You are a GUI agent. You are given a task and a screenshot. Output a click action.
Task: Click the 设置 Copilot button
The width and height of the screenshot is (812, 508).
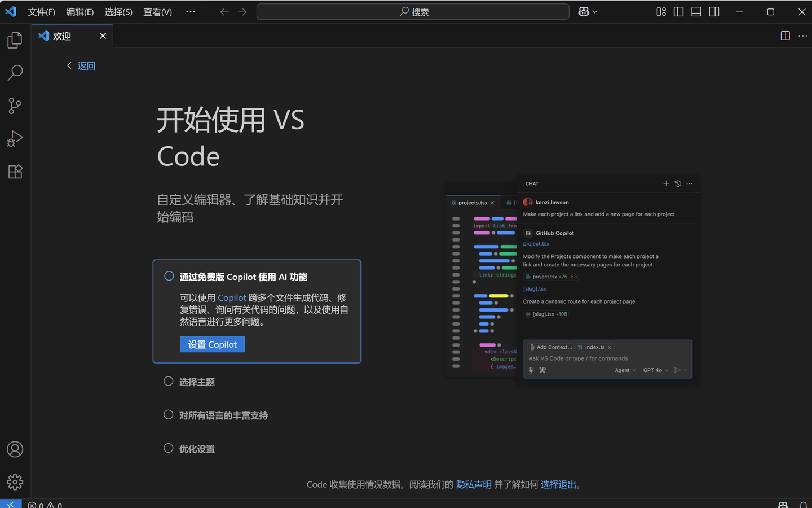coord(212,344)
